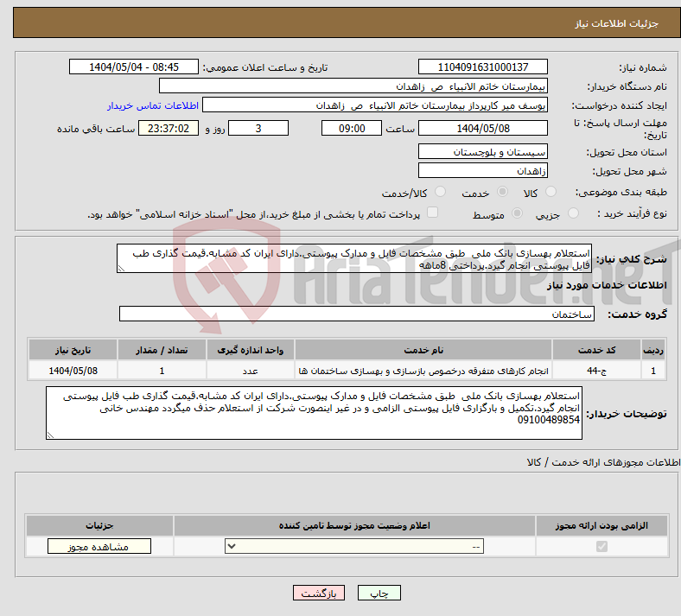Click the remaining time field 23:37:02

click(x=169, y=128)
